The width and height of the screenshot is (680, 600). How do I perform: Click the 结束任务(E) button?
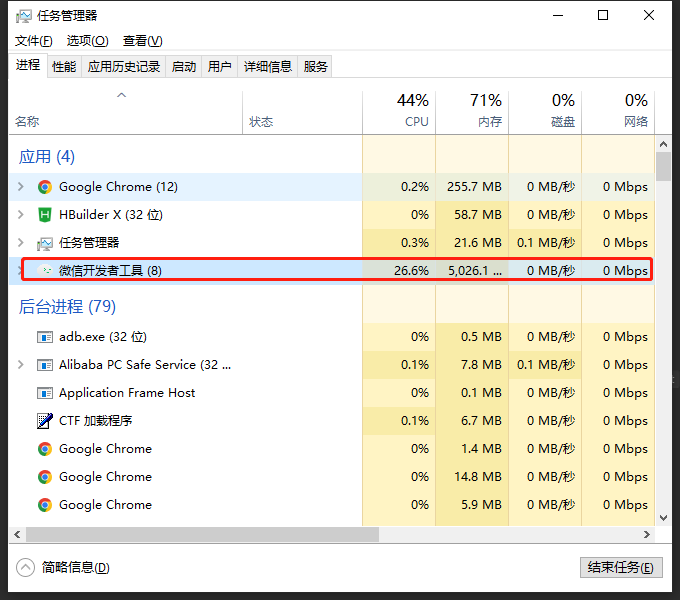621,567
